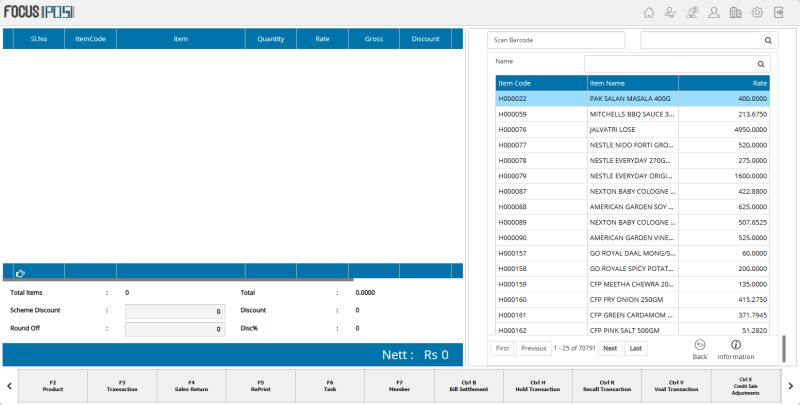The height and width of the screenshot is (405, 800).
Task: Open the company building icon
Action: pyautogui.click(x=736, y=13)
